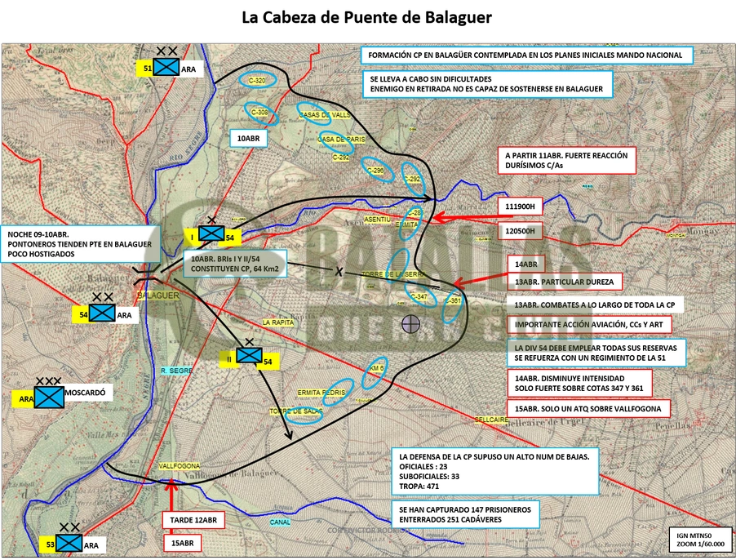This screenshot has height=560, width=736.
Task: Click the 'LA RAPITA' place label
Action: click(x=278, y=322)
